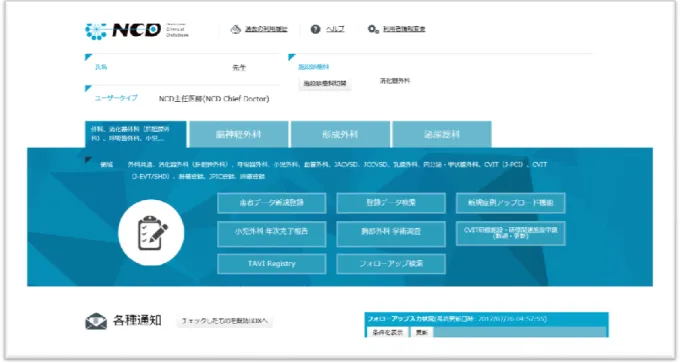Click the ユーザータイプ label
Screen dimensions: 680x362
[x=116, y=98]
